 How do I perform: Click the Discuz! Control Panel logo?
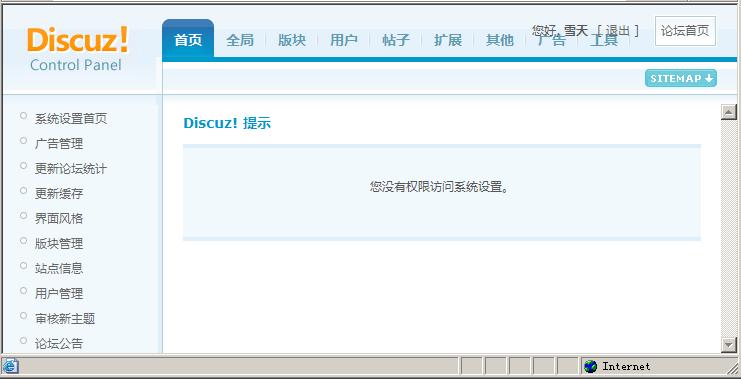click(x=78, y=49)
